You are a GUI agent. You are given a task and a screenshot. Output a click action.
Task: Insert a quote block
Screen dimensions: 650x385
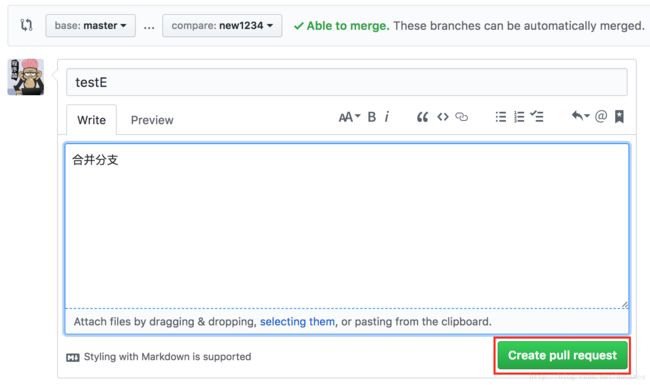pos(422,117)
